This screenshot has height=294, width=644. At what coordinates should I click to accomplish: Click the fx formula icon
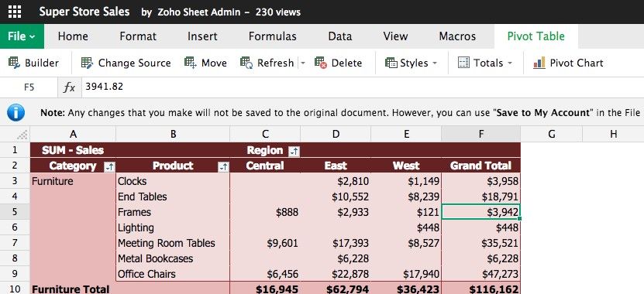pyautogui.click(x=69, y=87)
